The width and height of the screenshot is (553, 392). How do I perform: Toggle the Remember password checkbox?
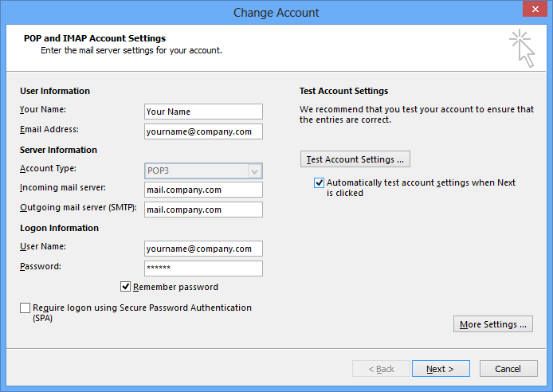[125, 287]
